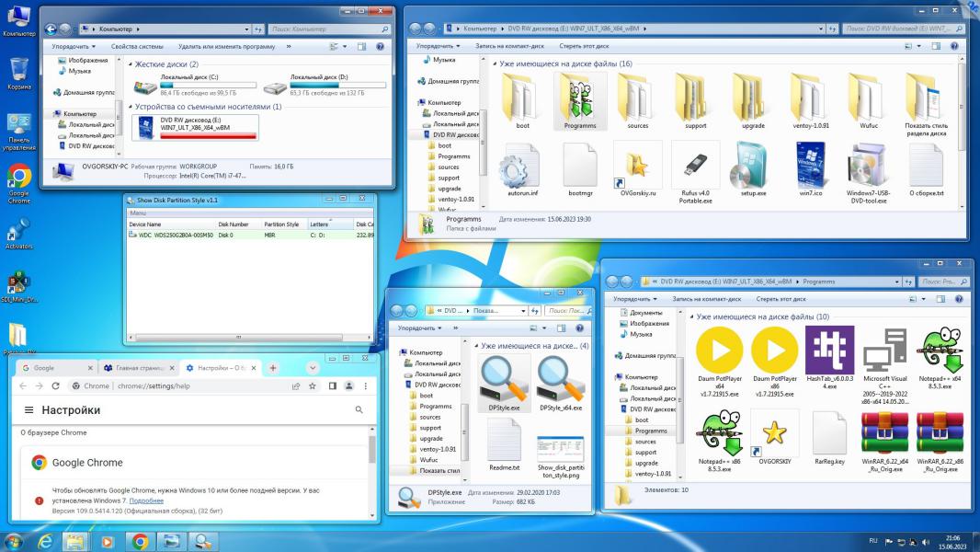This screenshot has height=552, width=980.
Task: Select Notepad++ x64 8.5.3.exe
Action: pos(940,358)
